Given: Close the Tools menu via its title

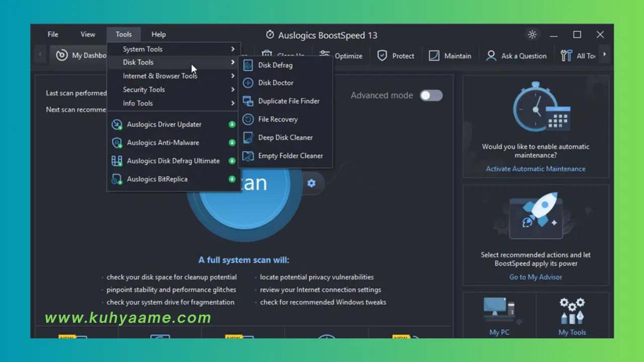Looking at the screenshot, I should [x=124, y=34].
